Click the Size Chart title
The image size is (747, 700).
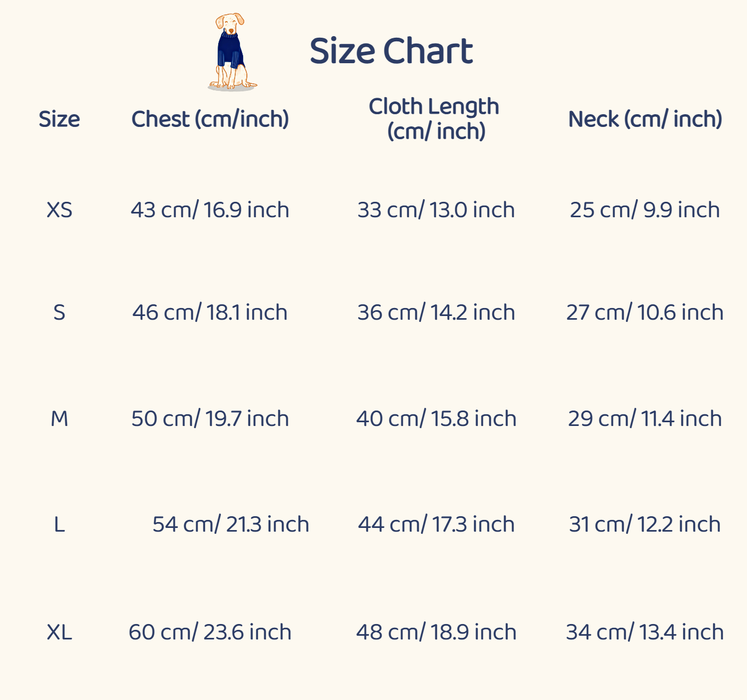tap(391, 52)
